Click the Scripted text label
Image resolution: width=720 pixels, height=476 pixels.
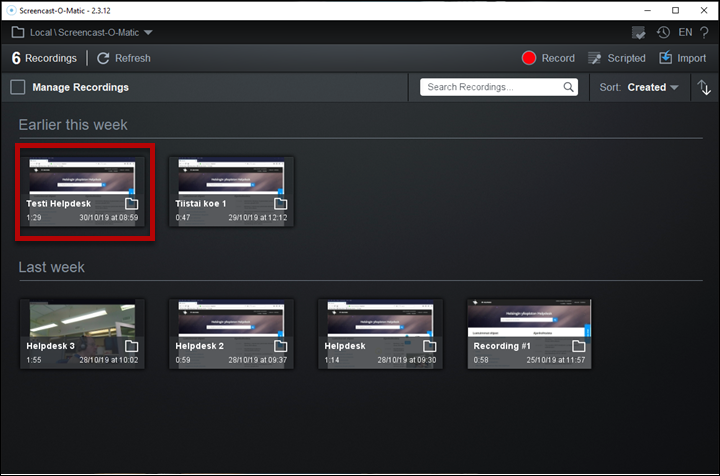626,58
